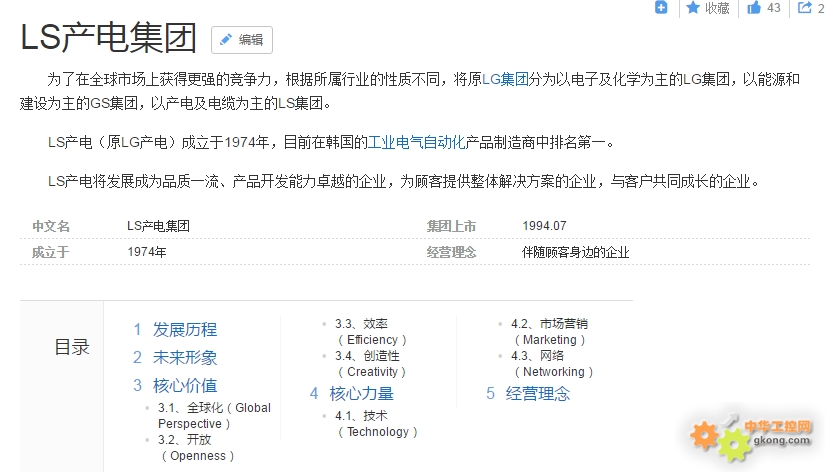Go to 3.3 效率 Efficiency entry
825x472 pixels.
coord(370,332)
